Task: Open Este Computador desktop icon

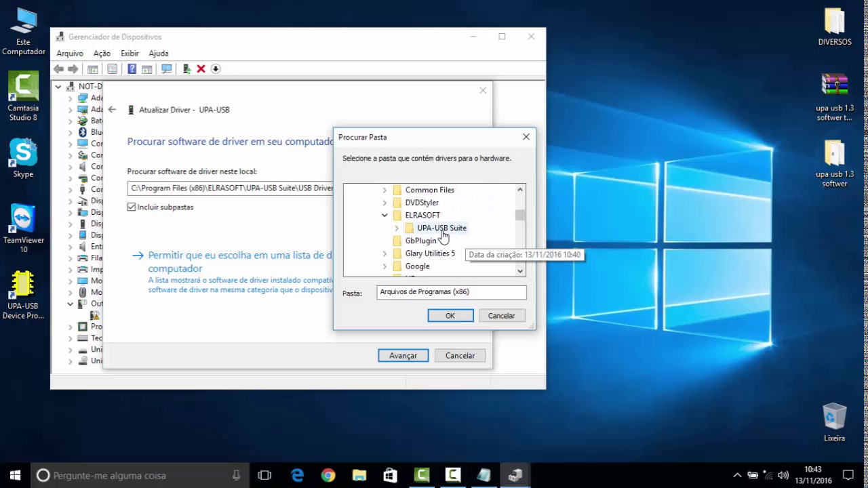Action: (23, 33)
